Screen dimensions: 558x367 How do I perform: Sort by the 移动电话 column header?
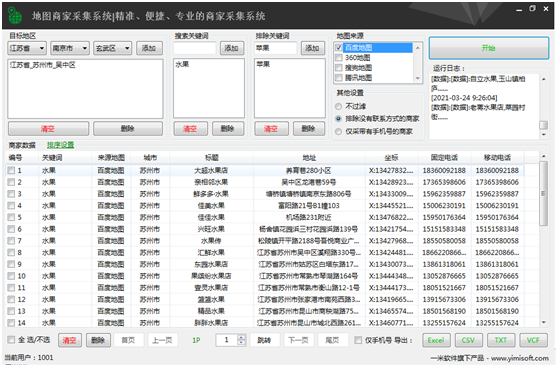click(497, 157)
